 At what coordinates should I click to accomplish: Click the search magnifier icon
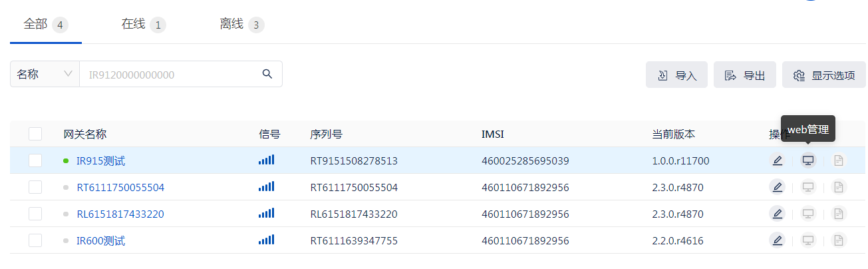[x=267, y=74]
